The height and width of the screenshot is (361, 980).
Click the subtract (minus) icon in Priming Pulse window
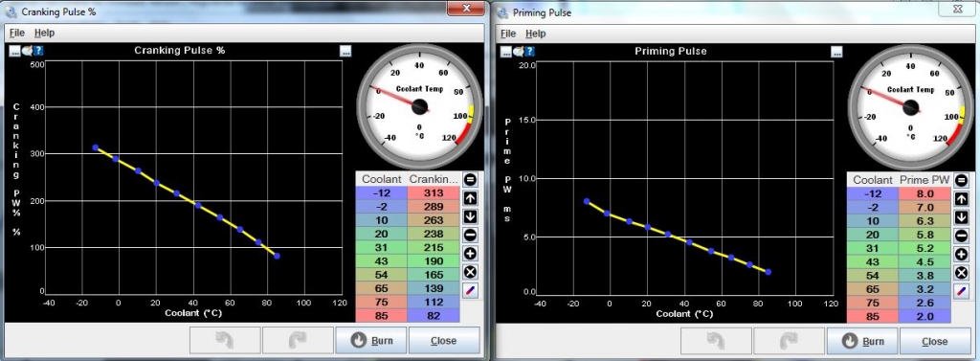click(x=961, y=236)
